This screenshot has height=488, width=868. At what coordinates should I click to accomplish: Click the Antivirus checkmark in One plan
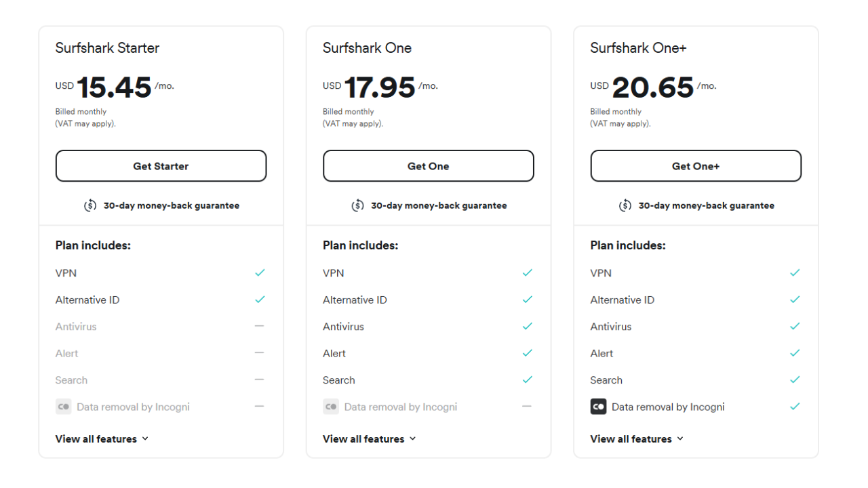528,326
